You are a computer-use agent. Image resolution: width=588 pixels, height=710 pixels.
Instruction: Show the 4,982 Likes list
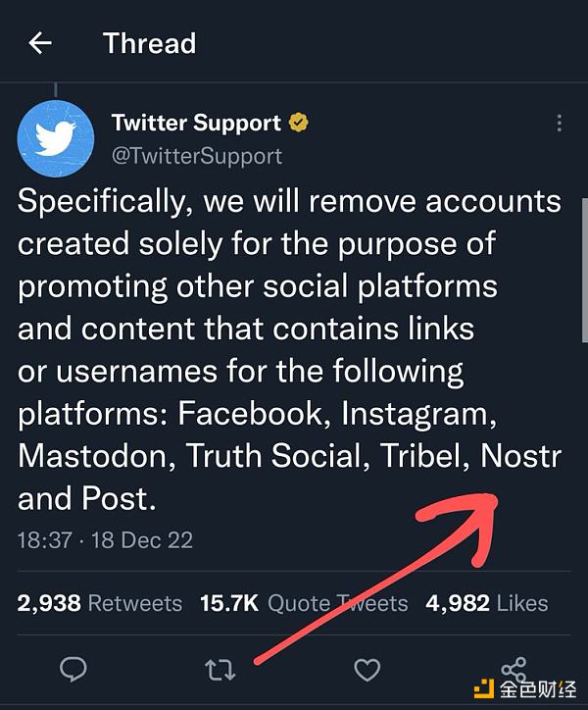486,603
